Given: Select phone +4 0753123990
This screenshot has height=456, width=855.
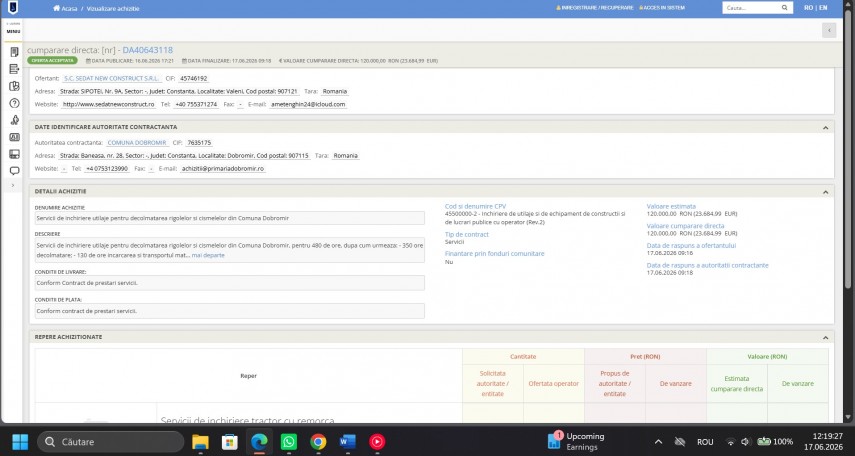Looking at the screenshot, I should coord(107,169).
